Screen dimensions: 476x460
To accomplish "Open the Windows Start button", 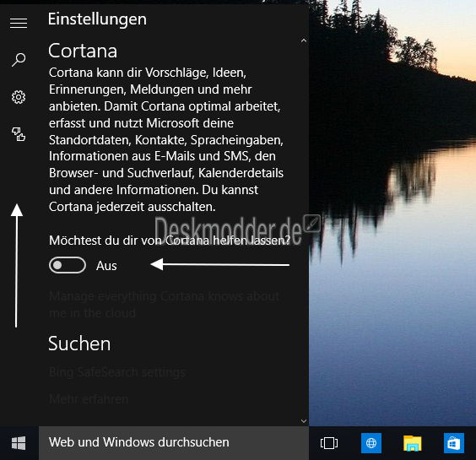I will click(x=19, y=443).
